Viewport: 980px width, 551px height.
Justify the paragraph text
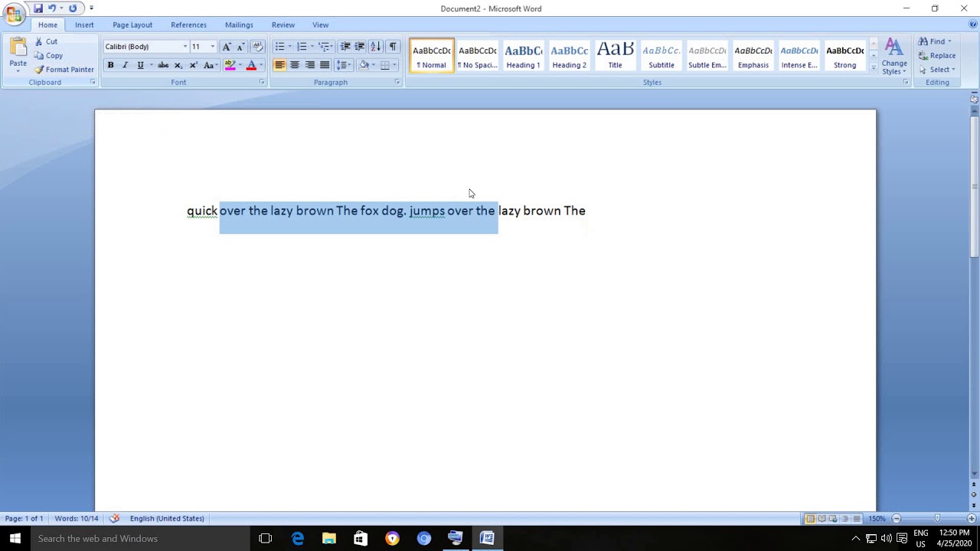[x=325, y=65]
